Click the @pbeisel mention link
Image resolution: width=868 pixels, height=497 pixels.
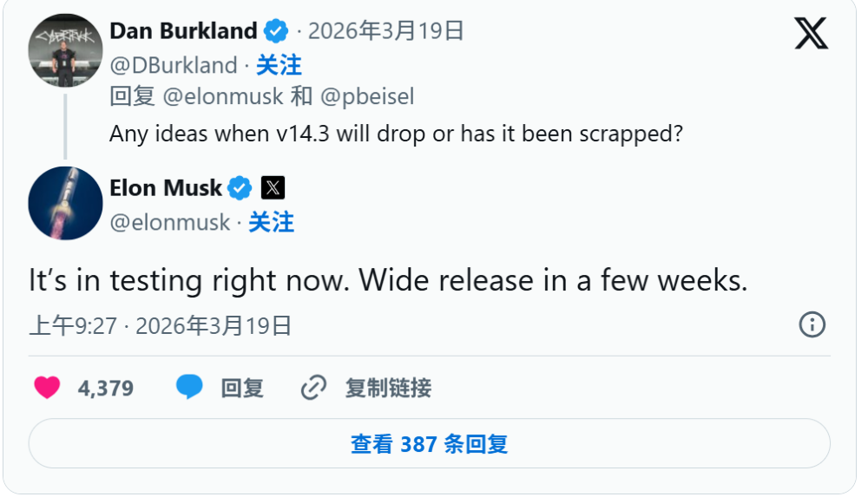(x=365, y=96)
